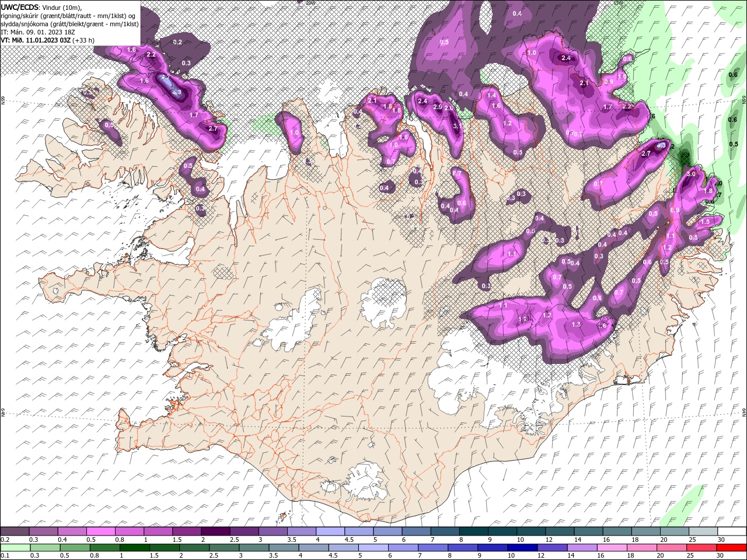Select the 'rigning/skúrir' legend description line

tap(69, 16)
